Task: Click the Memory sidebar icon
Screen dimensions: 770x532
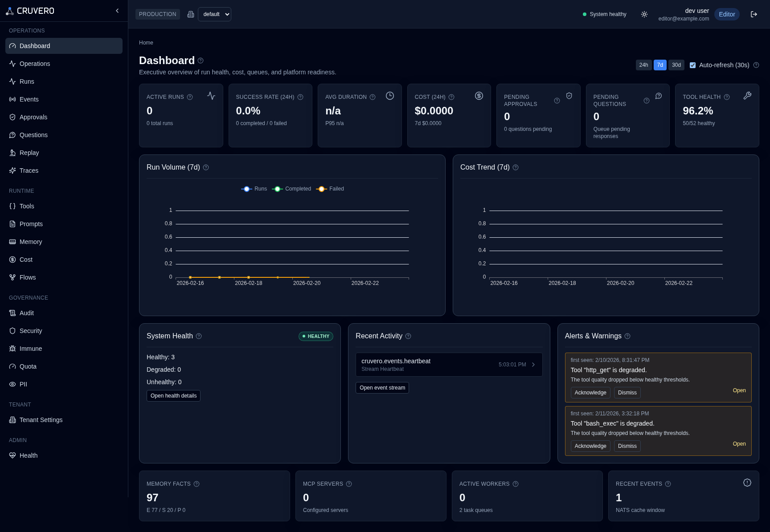Action: (12, 242)
